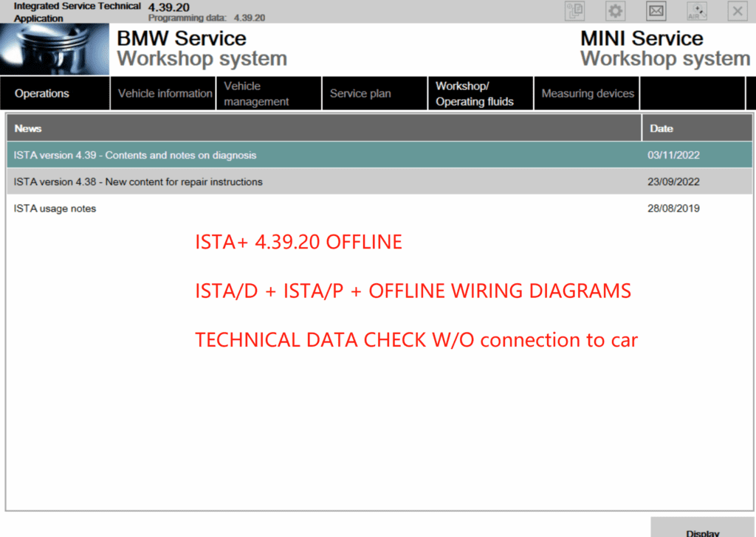Screen dimensions: 756x537
Task: Click the version number 4.39.20 at top
Action: (x=169, y=7)
